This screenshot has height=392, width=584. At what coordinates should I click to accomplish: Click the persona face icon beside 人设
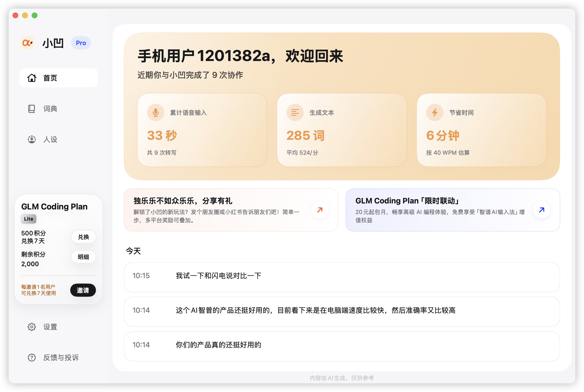[x=32, y=140]
